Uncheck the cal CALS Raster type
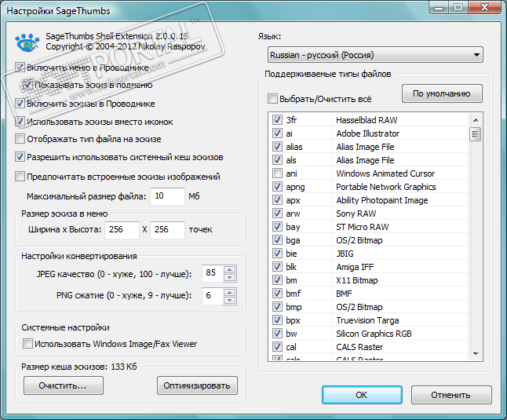Image resolution: width=507 pixels, height=420 pixels. [277, 347]
